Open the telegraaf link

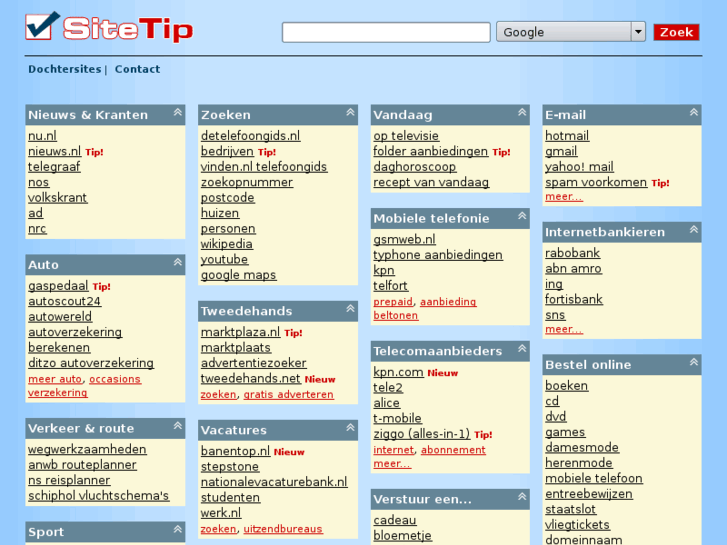[54, 167]
